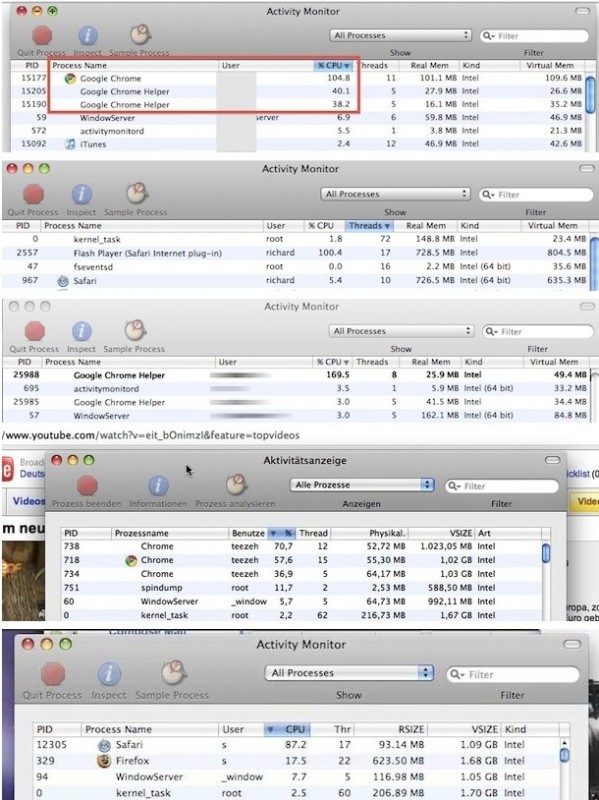The height and width of the screenshot is (800, 599).
Task: Select kernel_task row with PID 0 and 72 threads
Action: (296, 239)
